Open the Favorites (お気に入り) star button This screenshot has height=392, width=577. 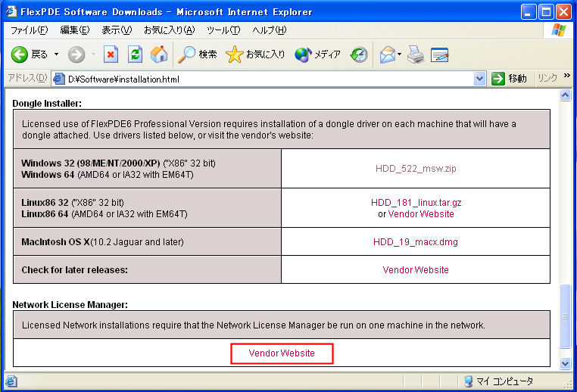255,54
